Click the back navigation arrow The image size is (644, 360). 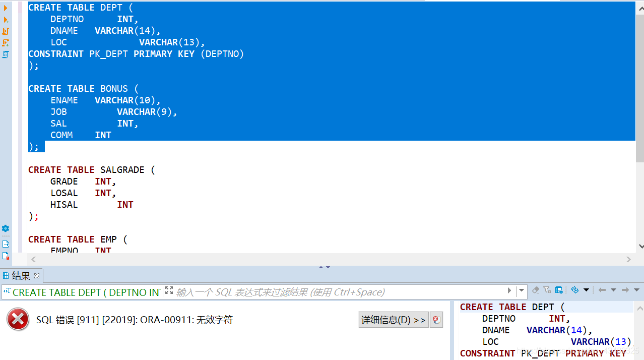(x=602, y=290)
